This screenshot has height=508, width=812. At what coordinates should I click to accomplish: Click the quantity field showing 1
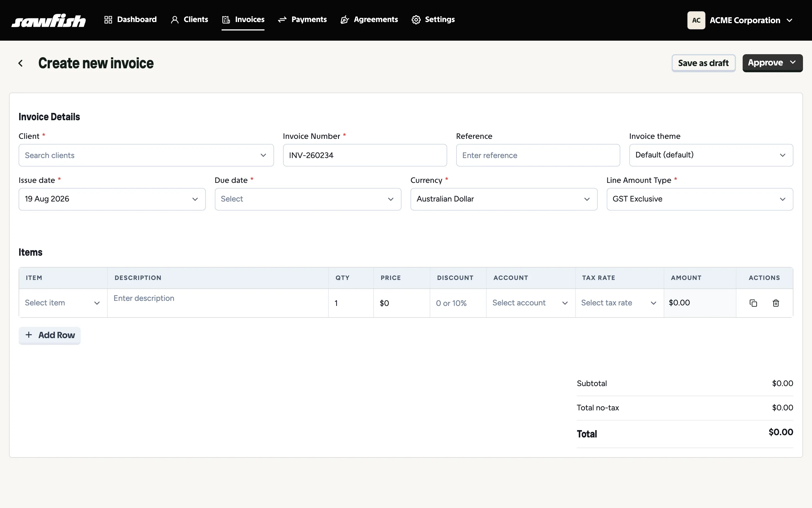click(351, 303)
